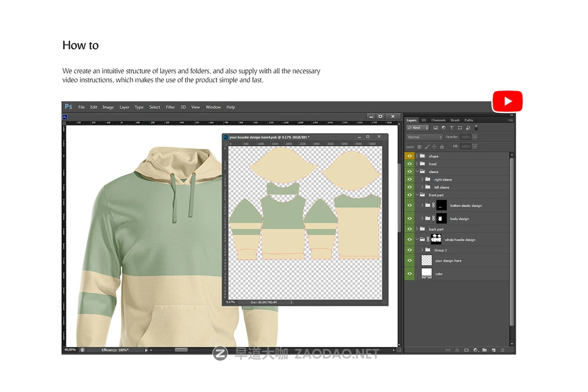Open the Add layer style (fx) menu
The image size is (588, 392).
coord(457,349)
